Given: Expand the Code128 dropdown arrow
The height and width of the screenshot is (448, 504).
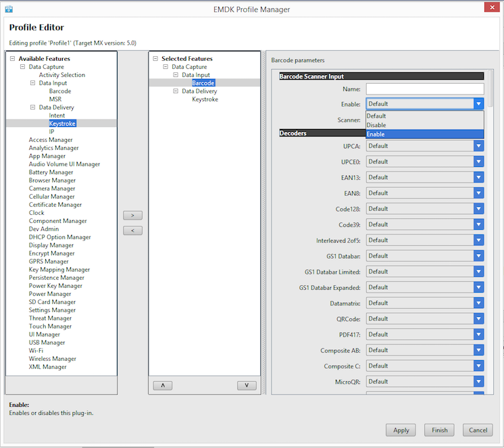Looking at the screenshot, I should 478,209.
